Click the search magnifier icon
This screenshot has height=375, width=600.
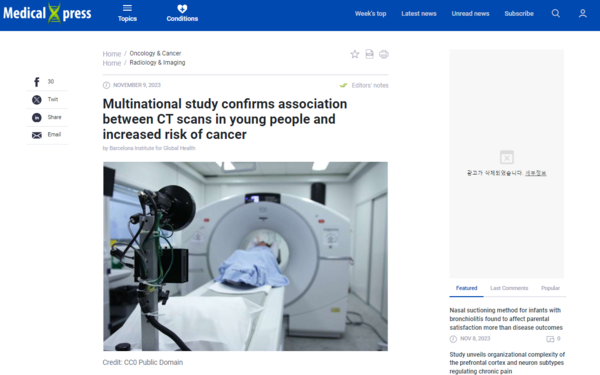(556, 13)
